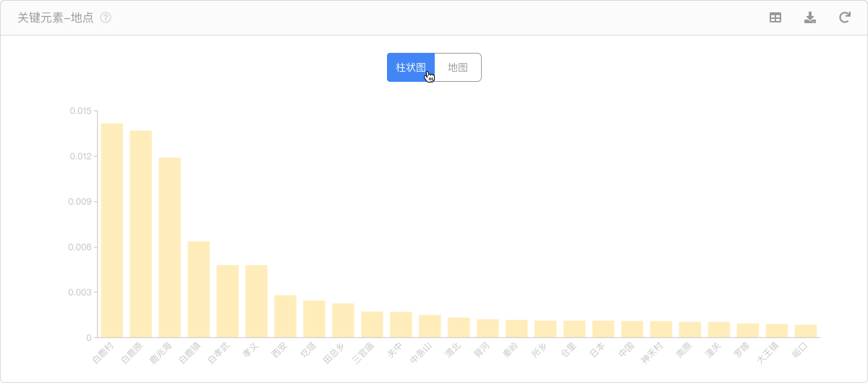Screen dimensions: 868x383
Task: Click the download chart icon
Action: click(x=810, y=17)
